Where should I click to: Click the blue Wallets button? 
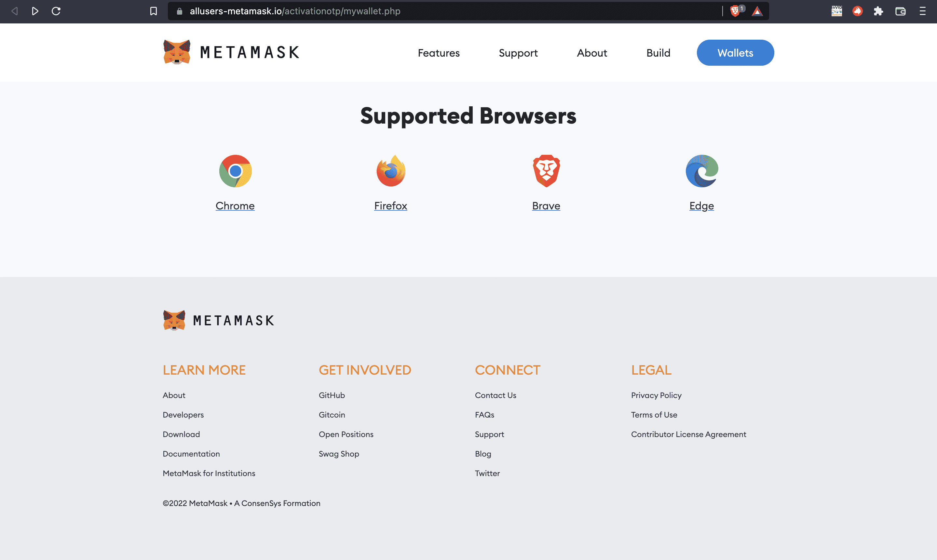[x=735, y=53]
